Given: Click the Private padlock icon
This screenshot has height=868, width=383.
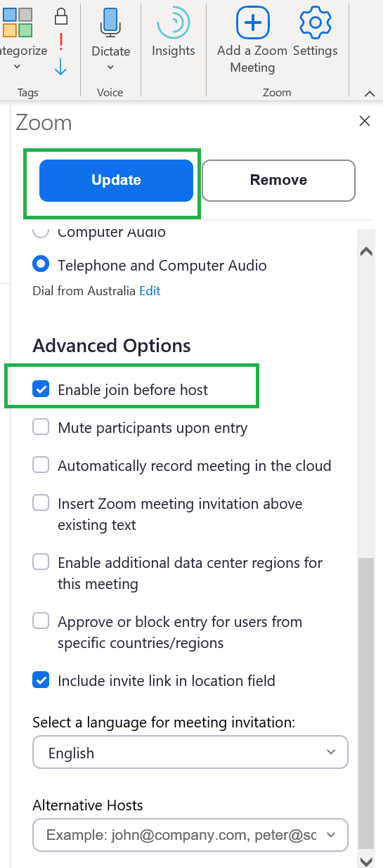Looking at the screenshot, I should 61,15.
